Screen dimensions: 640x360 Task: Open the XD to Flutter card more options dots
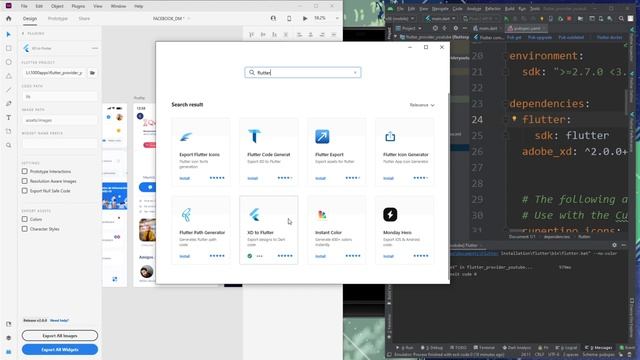(260, 256)
